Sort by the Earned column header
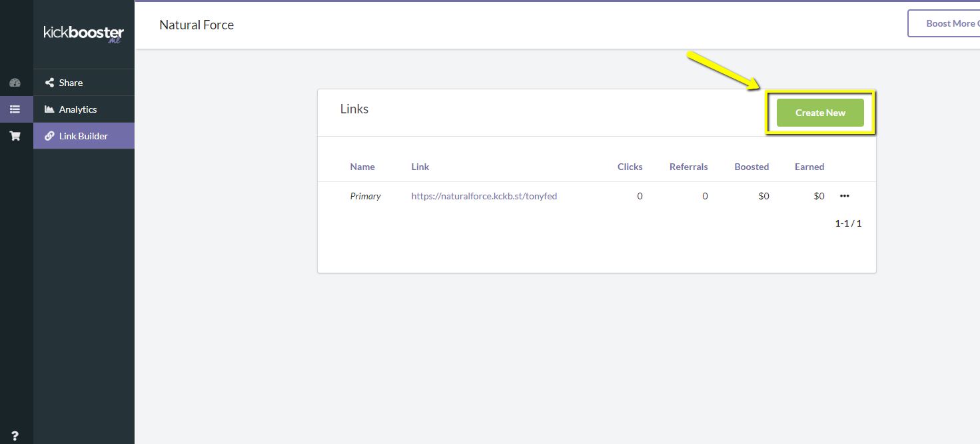 pyautogui.click(x=809, y=167)
